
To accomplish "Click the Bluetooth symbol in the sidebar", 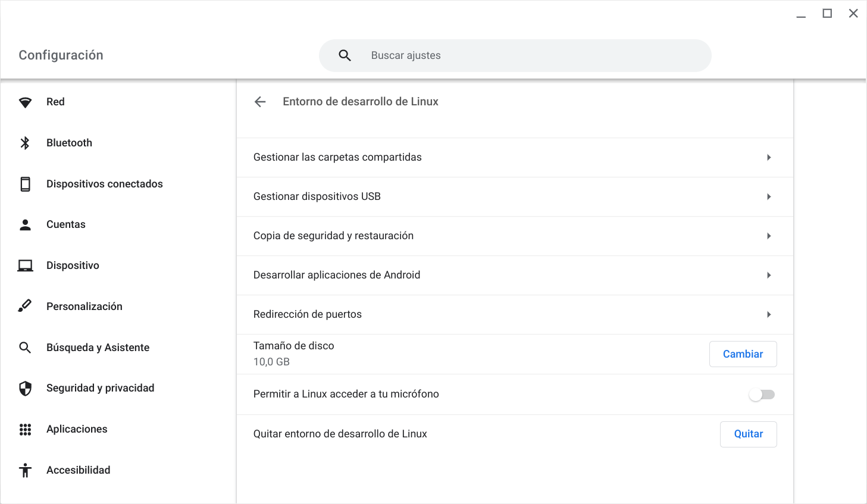I will tap(25, 143).
